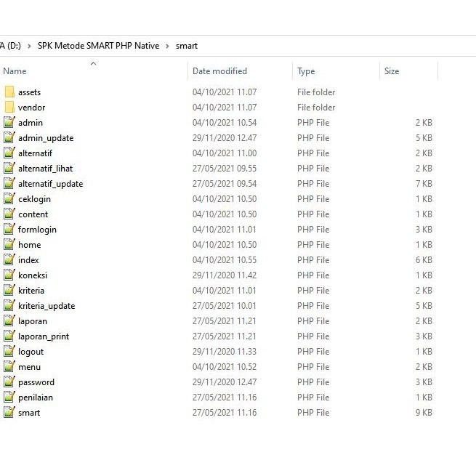This screenshot has height=476, width=476.
Task: Select the alternatif_lihat file icon
Action: coord(9,168)
